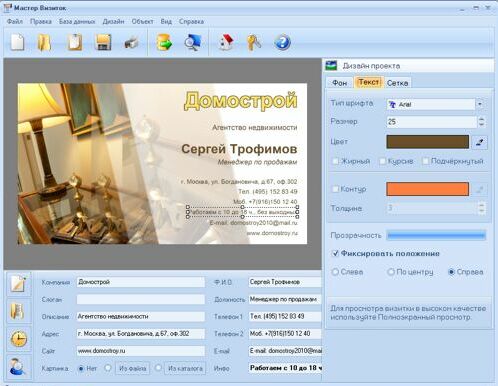Click the keys icon in the toolbar
The image size is (498, 386).
(x=254, y=43)
